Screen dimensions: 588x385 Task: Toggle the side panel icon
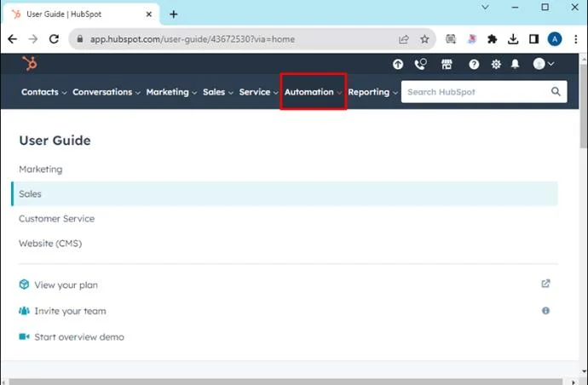click(x=534, y=38)
